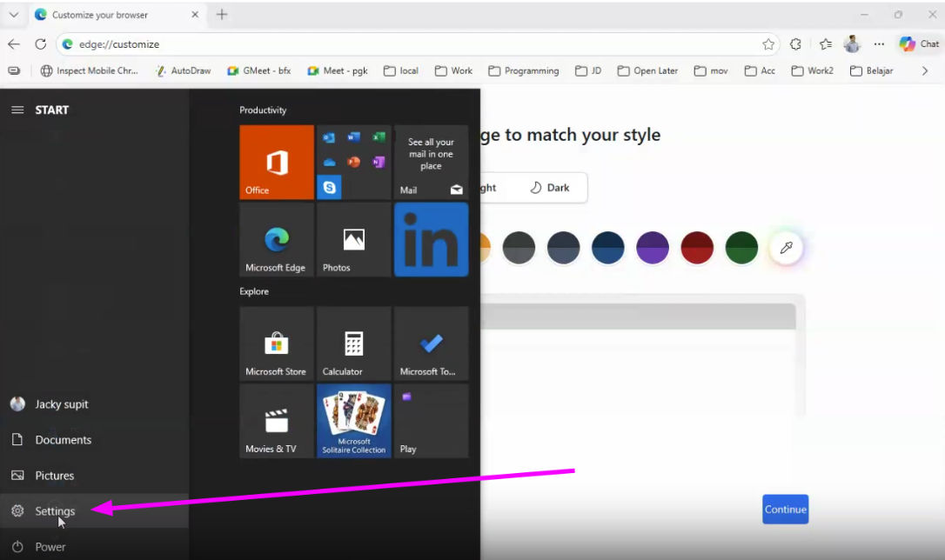
Task: Open the Movies & TV tile
Action: tap(276, 421)
